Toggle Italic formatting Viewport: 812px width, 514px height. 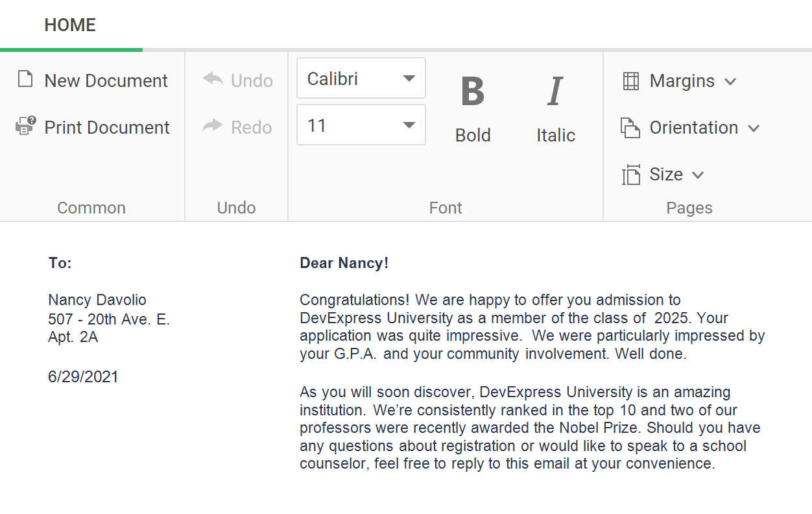(x=556, y=107)
